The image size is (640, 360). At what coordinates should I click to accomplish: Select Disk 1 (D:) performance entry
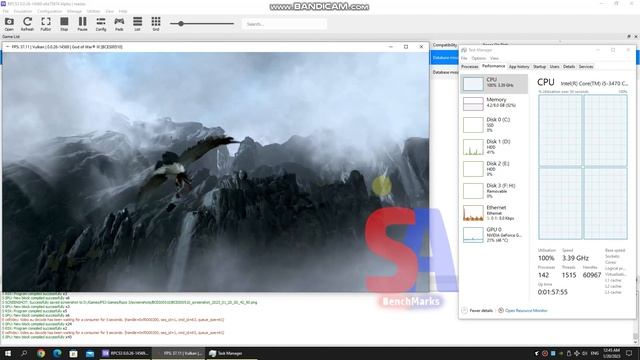[x=494, y=147]
